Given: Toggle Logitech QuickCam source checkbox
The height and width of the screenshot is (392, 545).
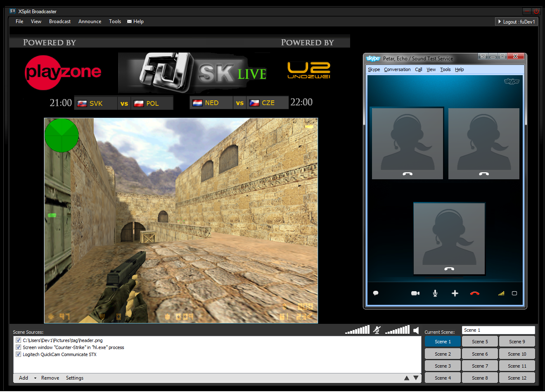Looking at the screenshot, I should coord(18,354).
